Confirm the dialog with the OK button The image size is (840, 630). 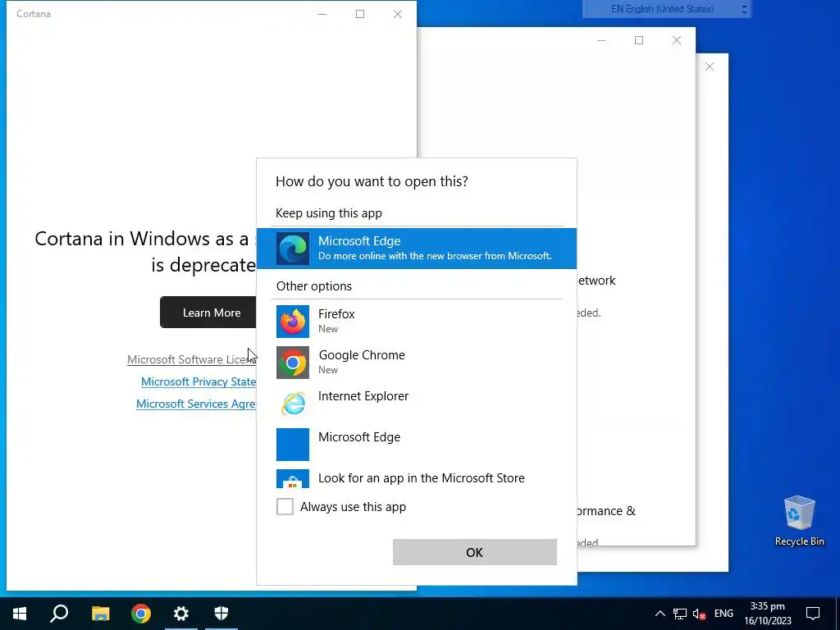tap(475, 552)
